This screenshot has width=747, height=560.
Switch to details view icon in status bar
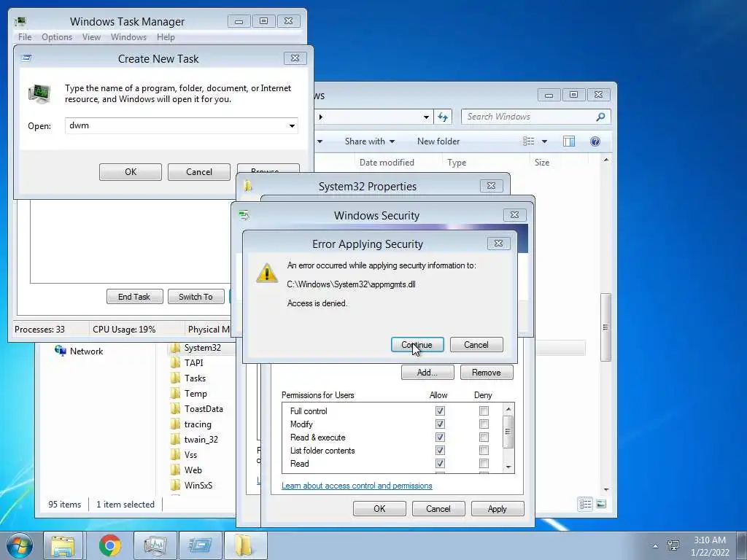586,504
